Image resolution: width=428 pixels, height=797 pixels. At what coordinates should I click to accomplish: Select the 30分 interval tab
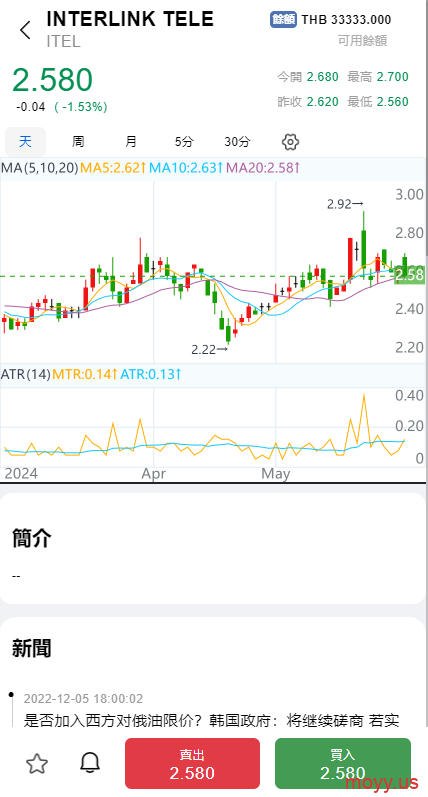point(237,142)
